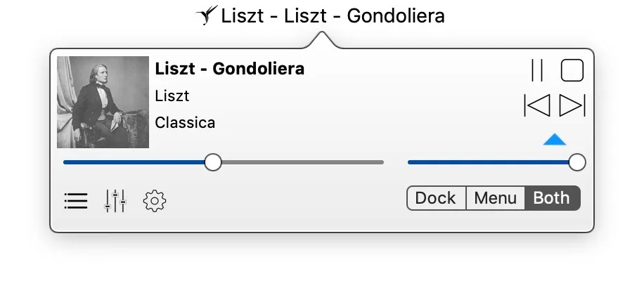This screenshot has width=644, height=288.
Task: Click the Liszt album artwork thumbnail
Action: 103,102
